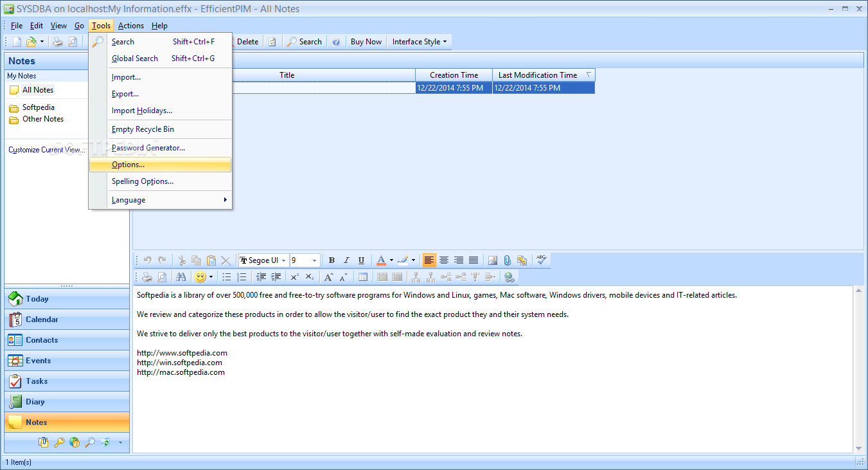
Task: Open the Actions menu
Action: point(131,26)
